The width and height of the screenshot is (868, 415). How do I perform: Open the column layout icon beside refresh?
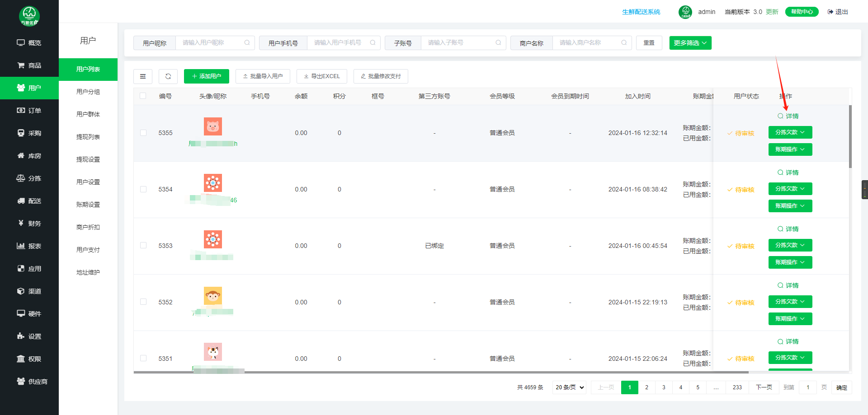143,76
